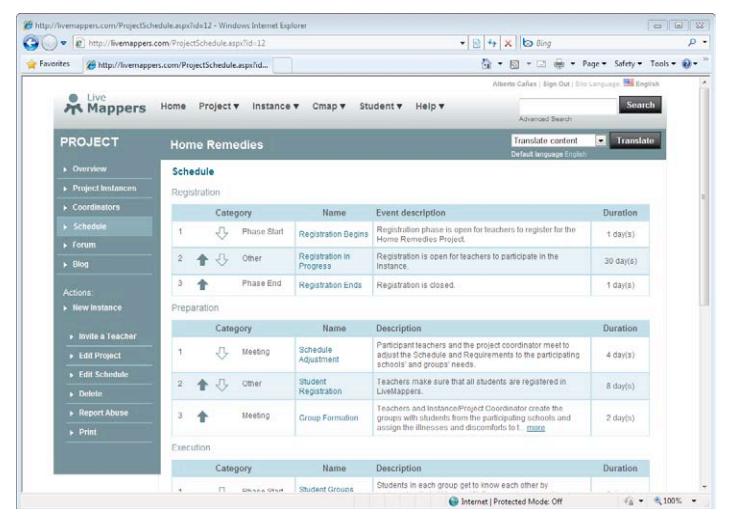Click Edit Schedule action
This screenshot has height=525, width=734.
[103, 374]
